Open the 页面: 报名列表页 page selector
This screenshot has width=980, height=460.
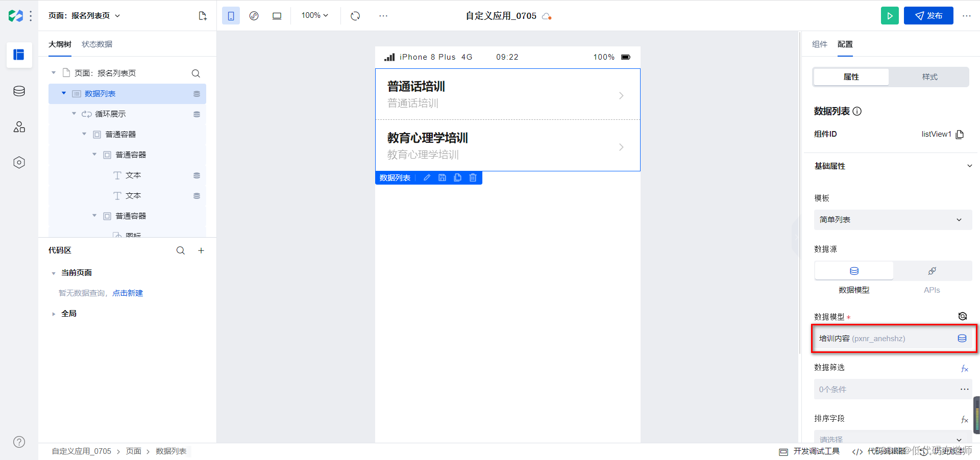point(84,16)
